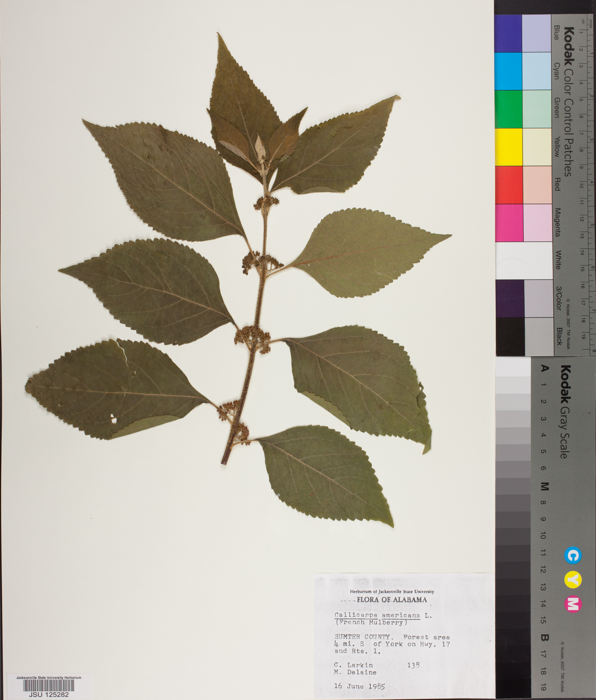Click the 'JSU 125282' accession number
This screenshot has width=596, height=700.
click(49, 695)
